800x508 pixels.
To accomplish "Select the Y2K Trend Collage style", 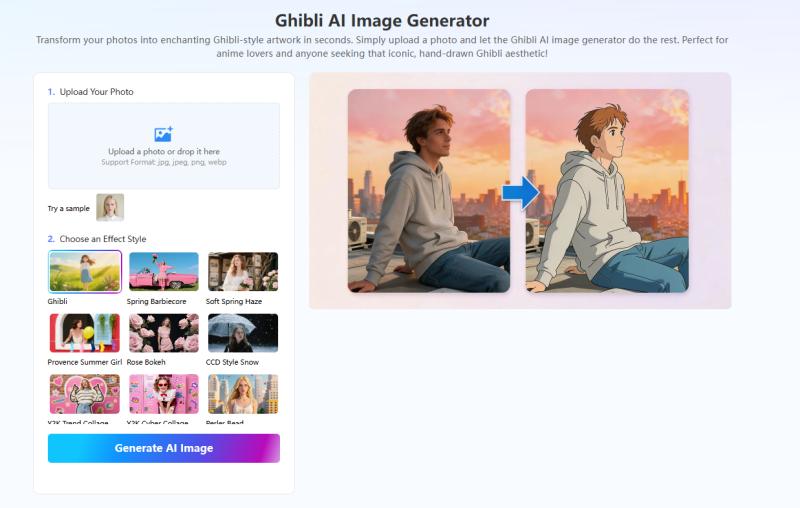I will click(x=85, y=394).
